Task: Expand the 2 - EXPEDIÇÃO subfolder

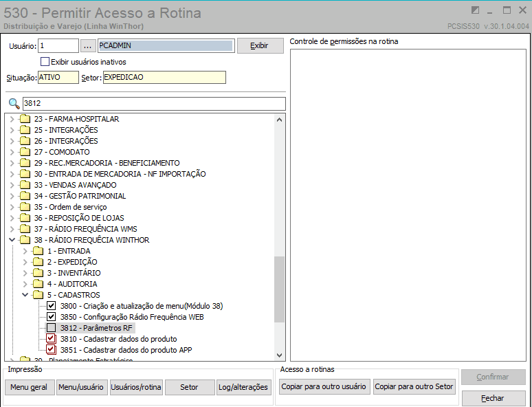Action: coord(25,262)
